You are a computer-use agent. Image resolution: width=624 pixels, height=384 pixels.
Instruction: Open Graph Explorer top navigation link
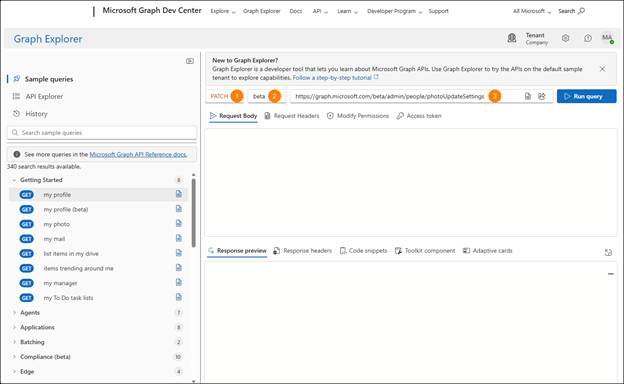point(261,11)
